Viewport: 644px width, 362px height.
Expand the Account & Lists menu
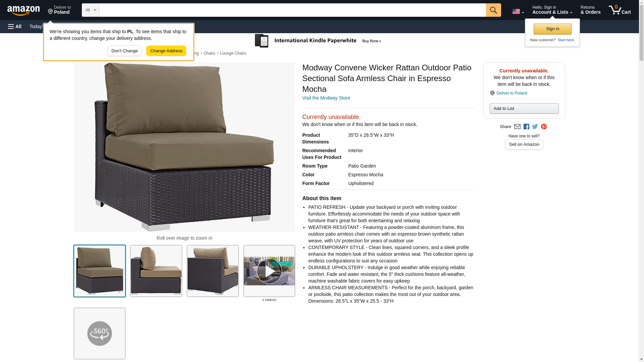click(x=552, y=10)
